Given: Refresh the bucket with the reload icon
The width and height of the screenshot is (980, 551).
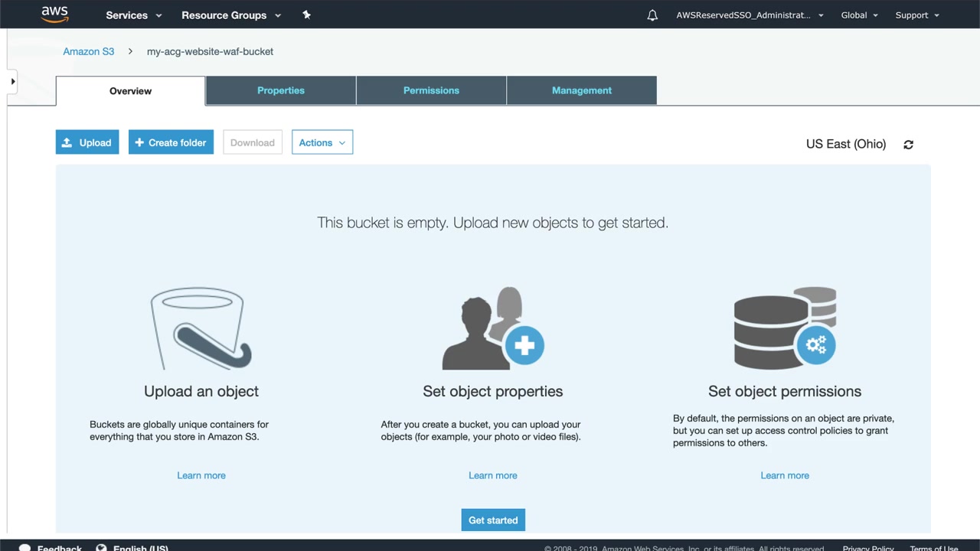Looking at the screenshot, I should 908,145.
